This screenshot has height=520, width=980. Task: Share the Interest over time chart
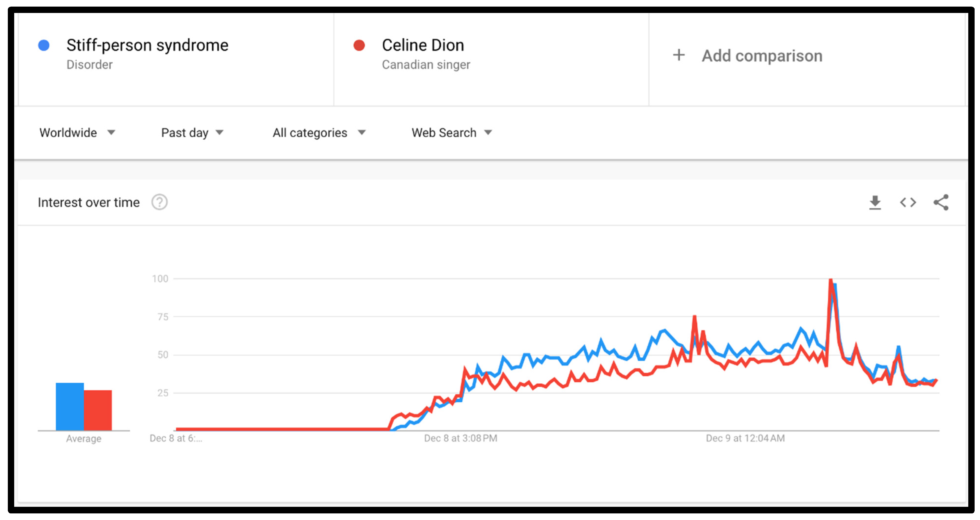pos(941,202)
